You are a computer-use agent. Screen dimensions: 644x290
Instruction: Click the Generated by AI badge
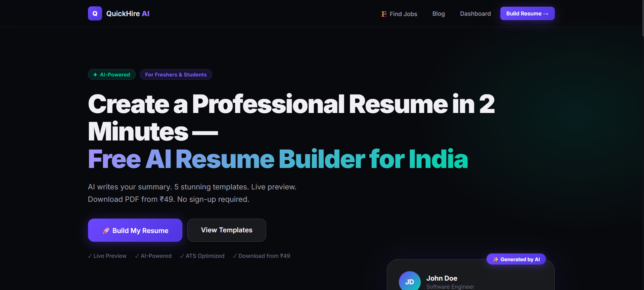coord(516,259)
